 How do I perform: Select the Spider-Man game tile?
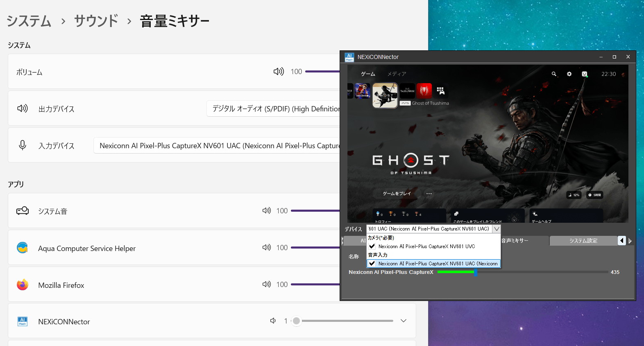(424, 91)
